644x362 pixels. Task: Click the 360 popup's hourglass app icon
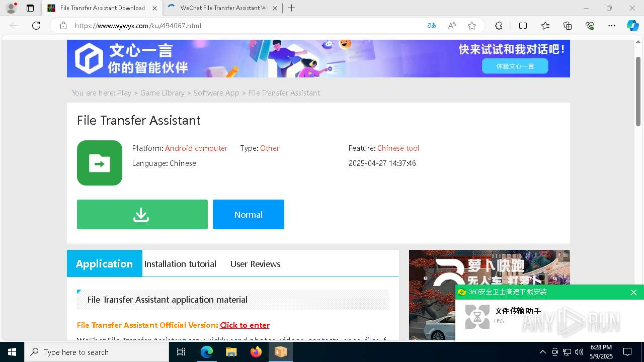tap(477, 317)
